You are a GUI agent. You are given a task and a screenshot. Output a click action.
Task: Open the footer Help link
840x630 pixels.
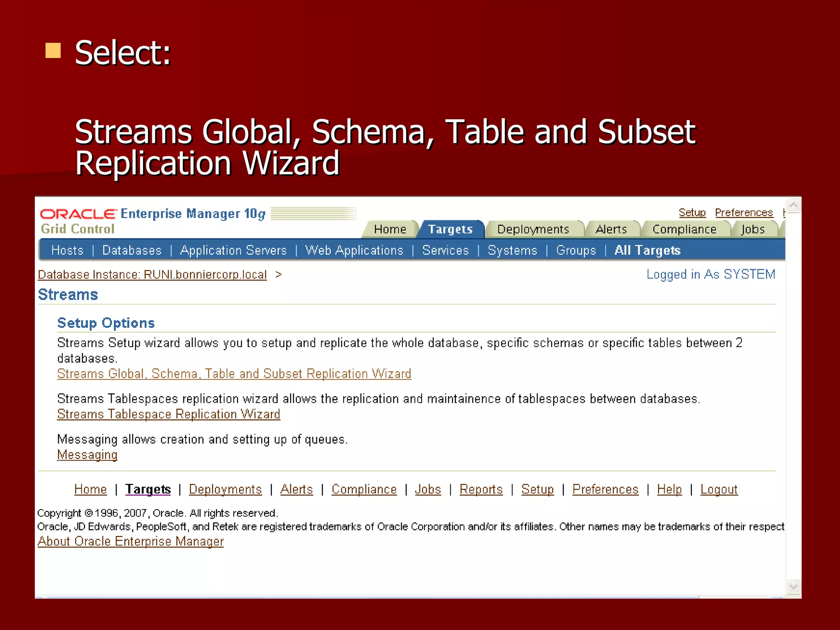click(669, 489)
